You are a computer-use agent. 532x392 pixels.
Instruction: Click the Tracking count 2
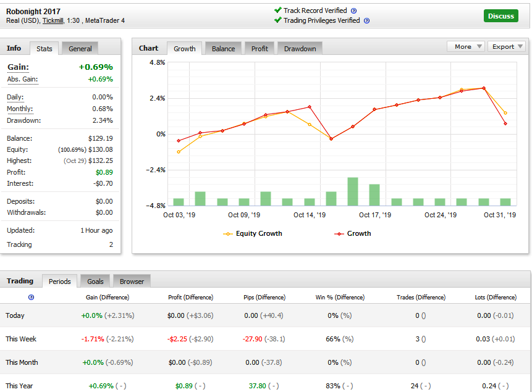pyautogui.click(x=111, y=244)
